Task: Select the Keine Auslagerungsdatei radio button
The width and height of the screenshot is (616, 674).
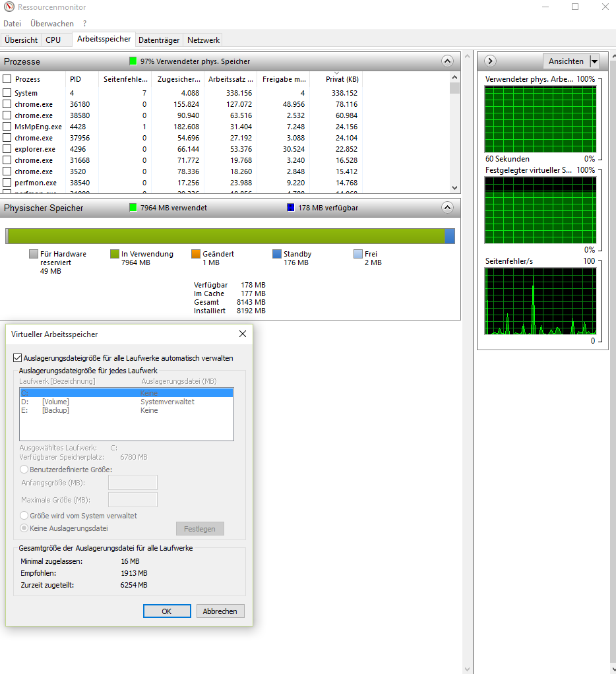Action: 24,528
